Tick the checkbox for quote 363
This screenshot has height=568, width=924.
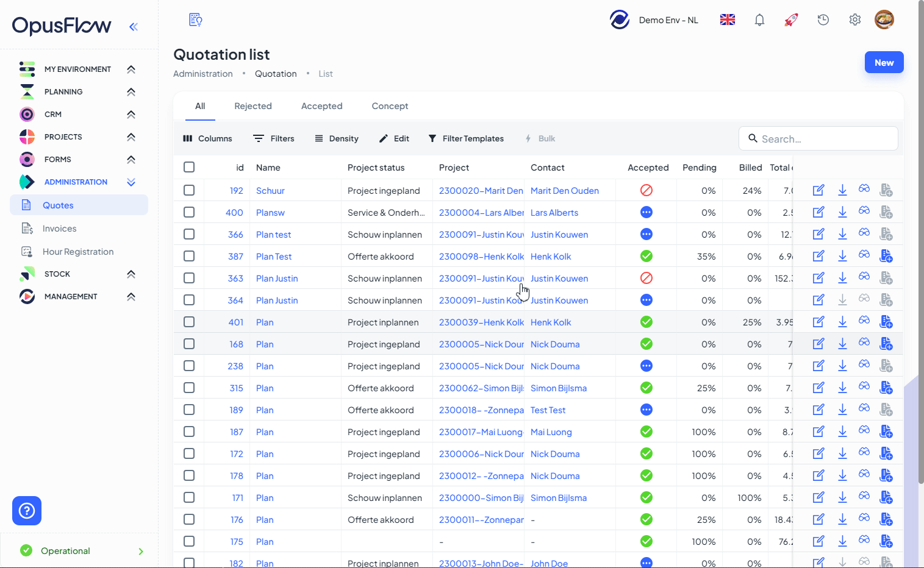tap(189, 279)
